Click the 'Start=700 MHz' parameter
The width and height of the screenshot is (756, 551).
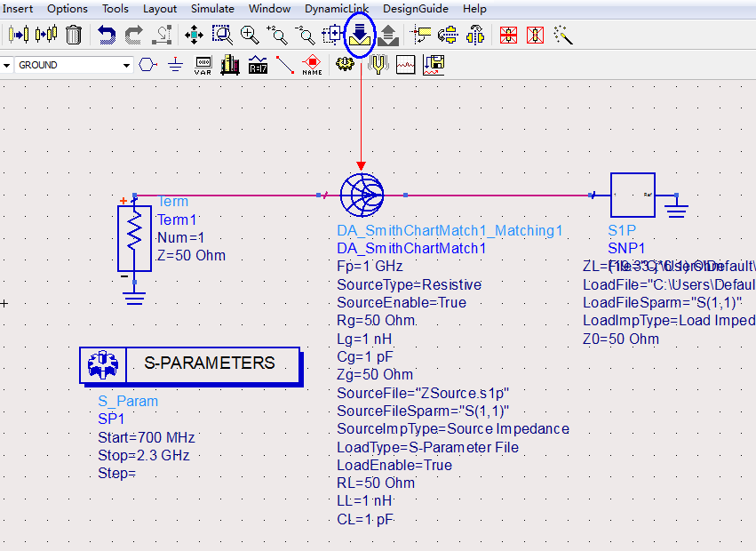tap(147, 437)
